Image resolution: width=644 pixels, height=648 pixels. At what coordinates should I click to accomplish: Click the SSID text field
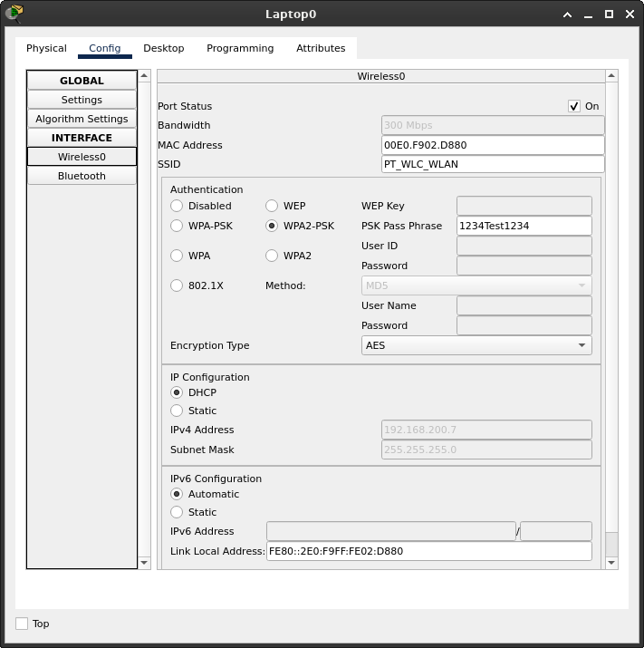click(x=493, y=164)
